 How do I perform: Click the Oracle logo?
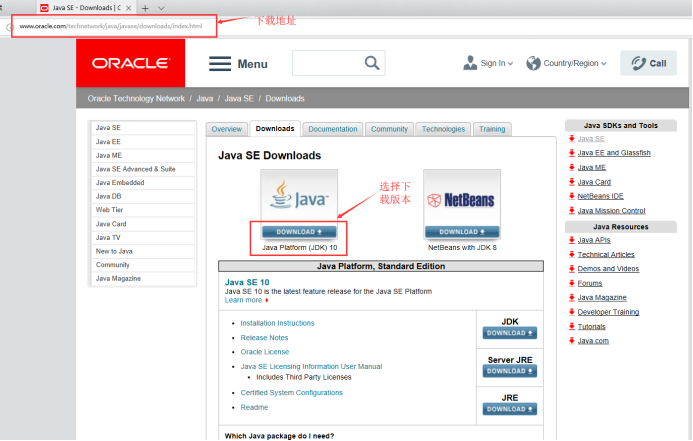[130, 63]
